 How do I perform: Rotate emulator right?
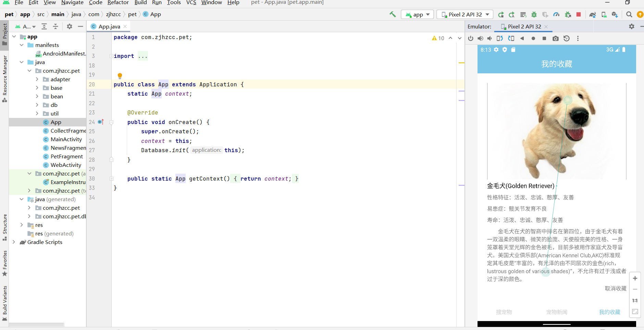click(x=511, y=38)
